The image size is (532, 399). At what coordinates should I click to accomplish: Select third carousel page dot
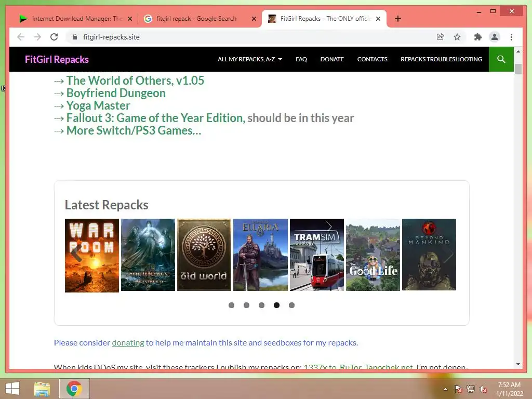(x=261, y=305)
